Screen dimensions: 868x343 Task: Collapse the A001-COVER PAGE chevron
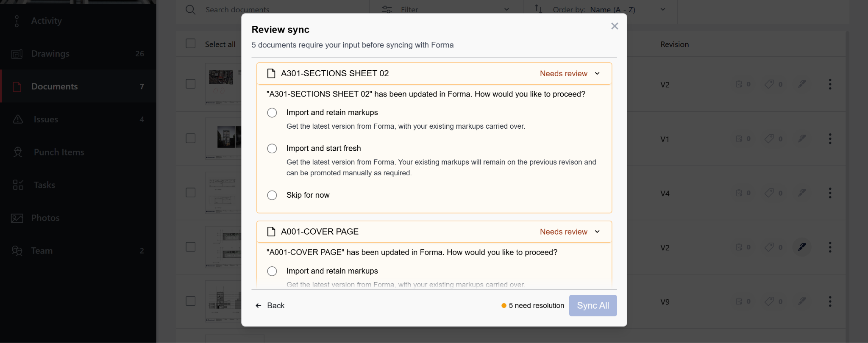pyautogui.click(x=597, y=232)
